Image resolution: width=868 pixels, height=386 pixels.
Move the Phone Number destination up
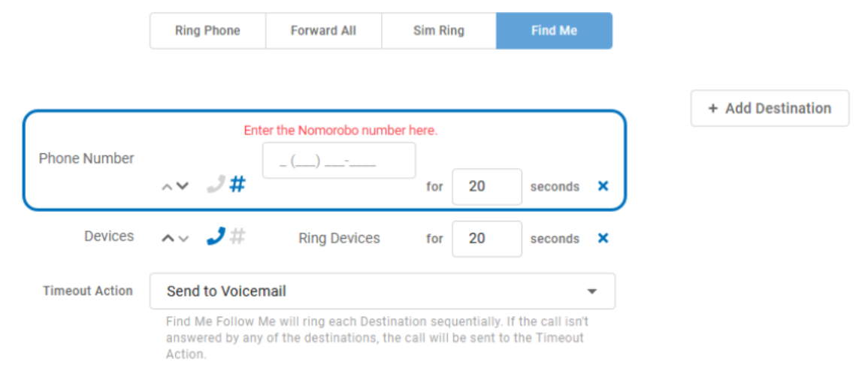point(167,187)
